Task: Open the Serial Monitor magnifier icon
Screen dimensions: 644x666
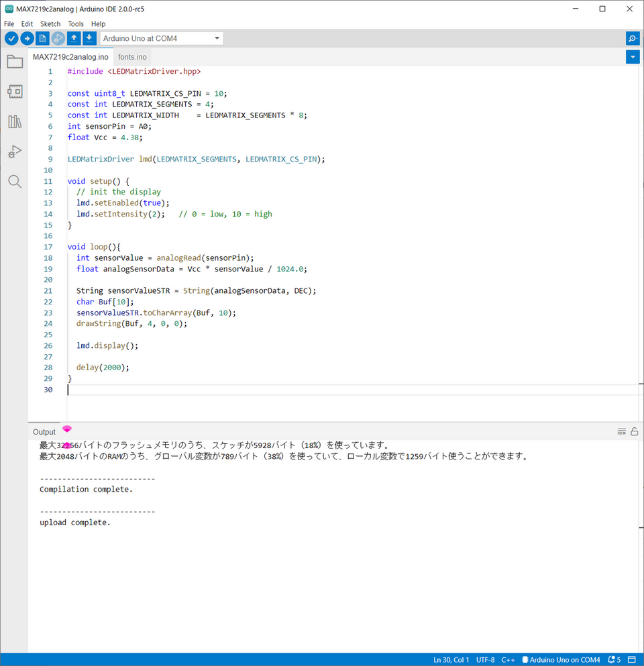Action: [632, 38]
